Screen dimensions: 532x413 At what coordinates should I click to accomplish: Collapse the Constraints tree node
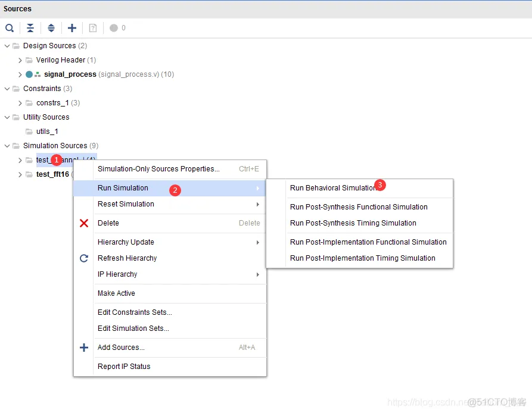point(7,89)
